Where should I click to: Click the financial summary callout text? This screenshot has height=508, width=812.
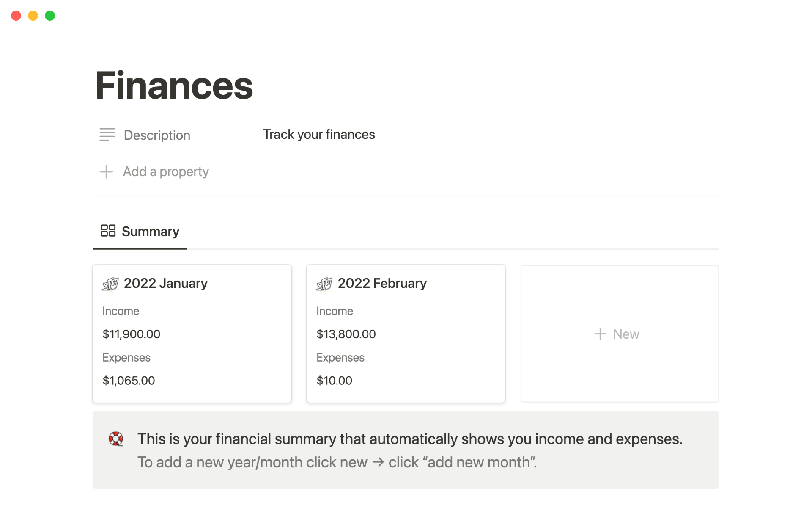[409, 439]
